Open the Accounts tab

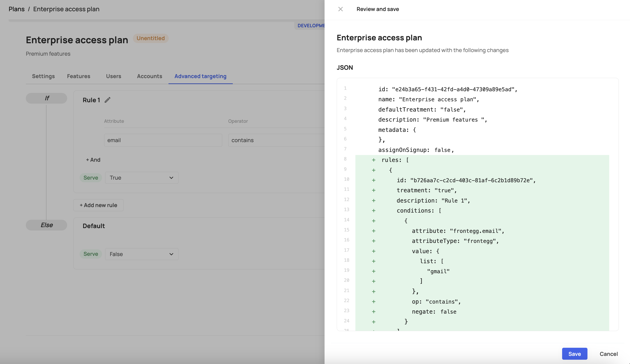coord(149,76)
